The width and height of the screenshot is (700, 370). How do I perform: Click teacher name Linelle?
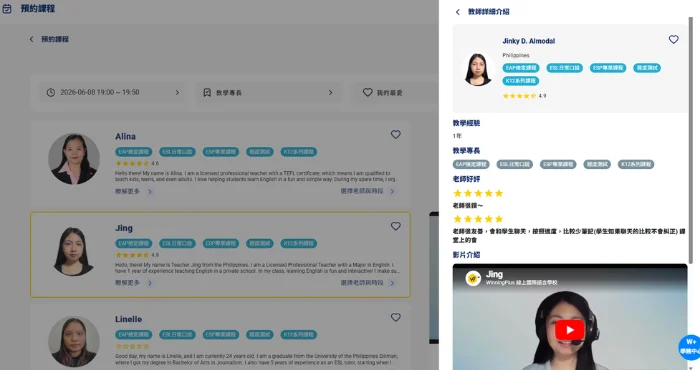pyautogui.click(x=129, y=319)
